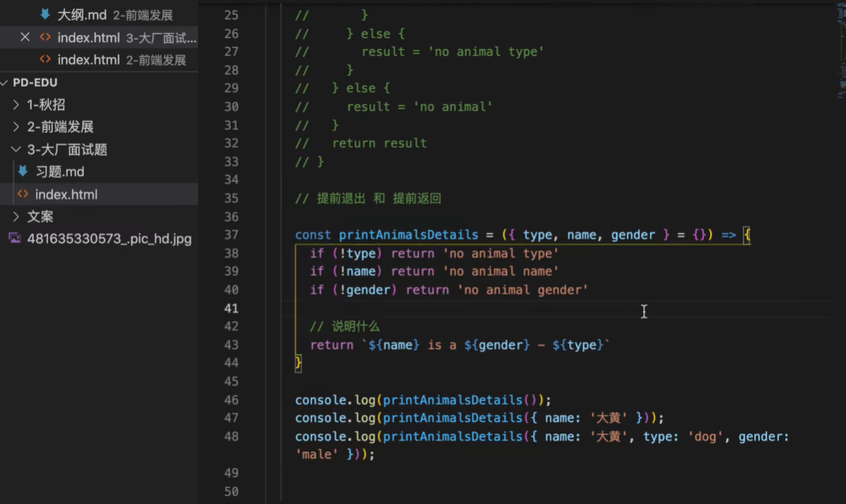Select index.html 2-前端发展 open editor entry
This screenshot has height=504, width=846.
(x=99, y=59)
